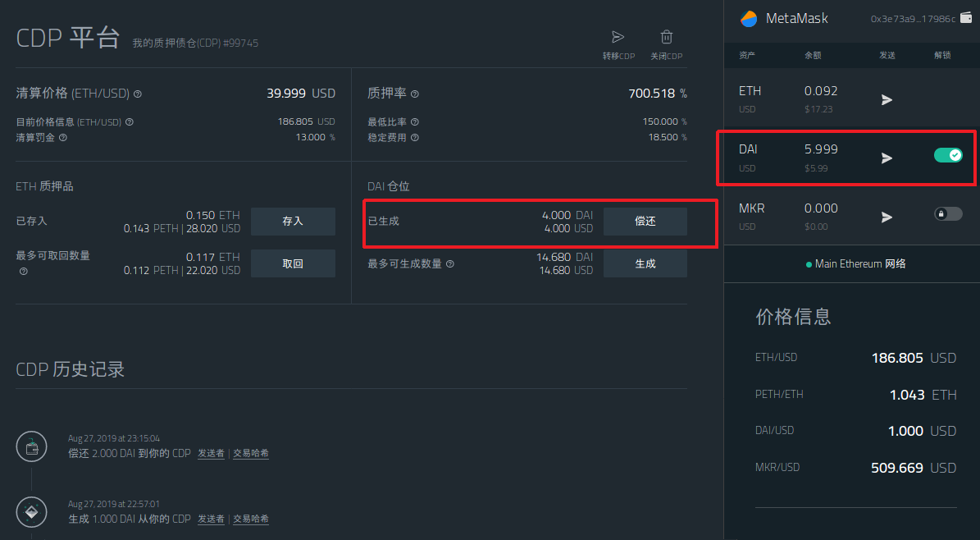Open help icon next to 清算罚金
The image size is (980, 540).
[62, 138]
